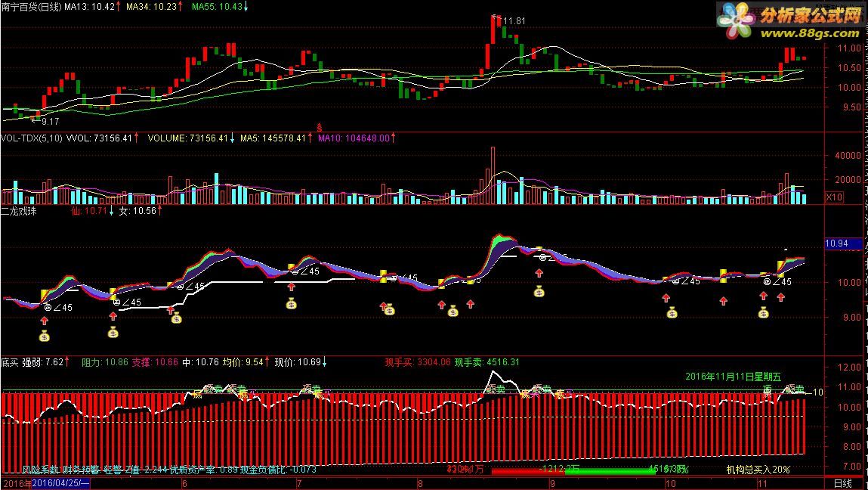This screenshot has width=868, height=490.
Task: Click the 阻力: 10.86 resistance value
Action: click(104, 362)
